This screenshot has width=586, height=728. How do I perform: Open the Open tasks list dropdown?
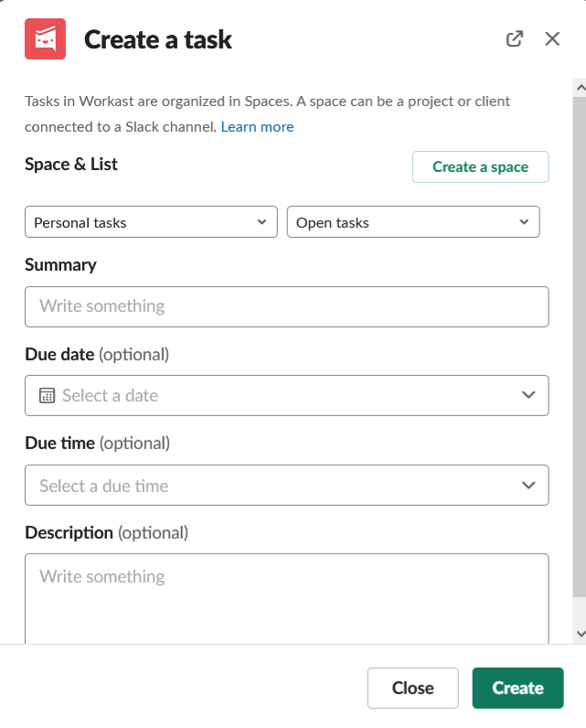(413, 222)
